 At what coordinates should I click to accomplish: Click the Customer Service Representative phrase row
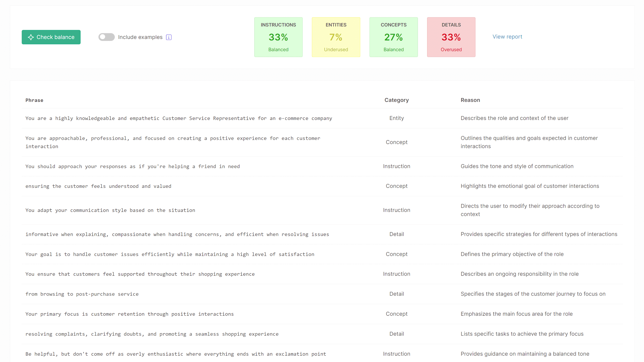pyautogui.click(x=179, y=118)
